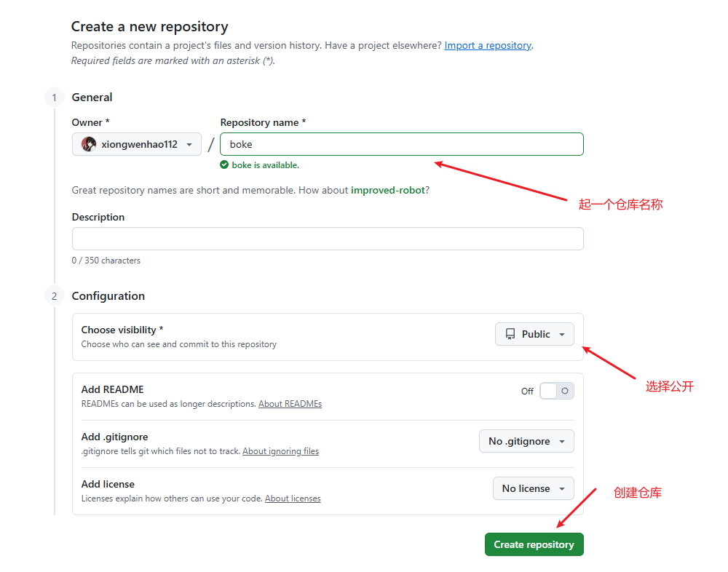
Task: Click the step 2 Configuration number badge
Action: point(55,296)
